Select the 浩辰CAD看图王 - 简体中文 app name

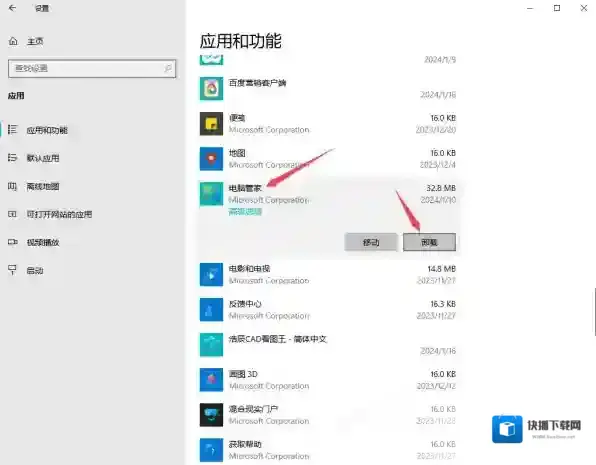click(x=277, y=339)
